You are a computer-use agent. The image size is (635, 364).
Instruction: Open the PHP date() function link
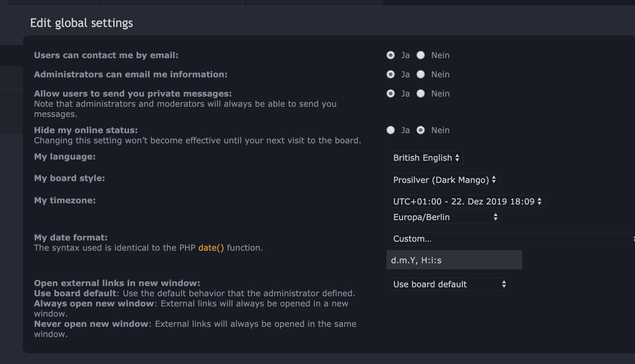point(211,248)
